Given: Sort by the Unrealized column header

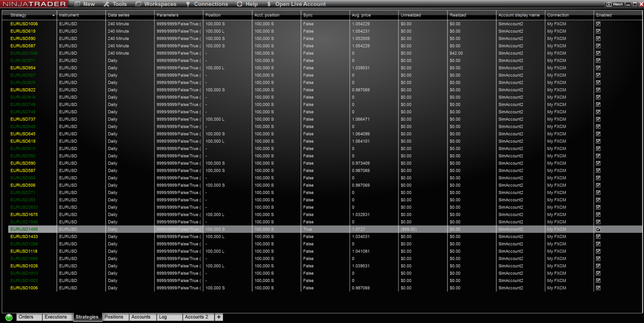Looking at the screenshot, I should (x=423, y=15).
